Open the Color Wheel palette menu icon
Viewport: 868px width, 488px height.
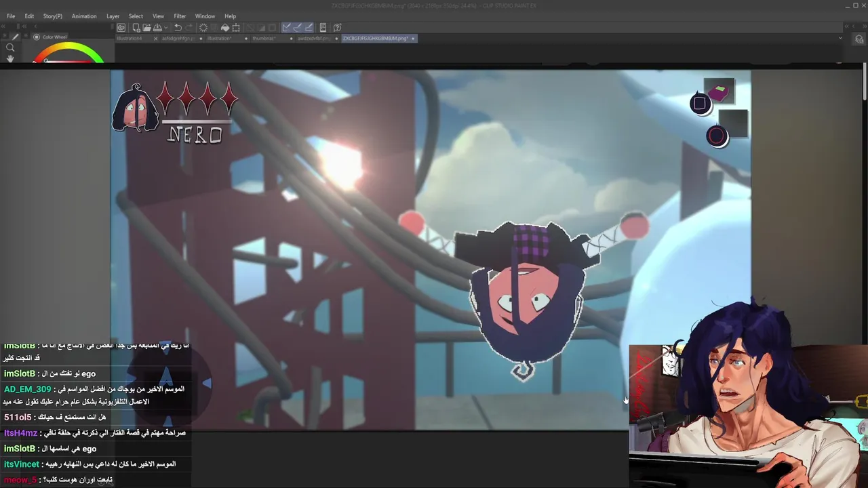26,36
